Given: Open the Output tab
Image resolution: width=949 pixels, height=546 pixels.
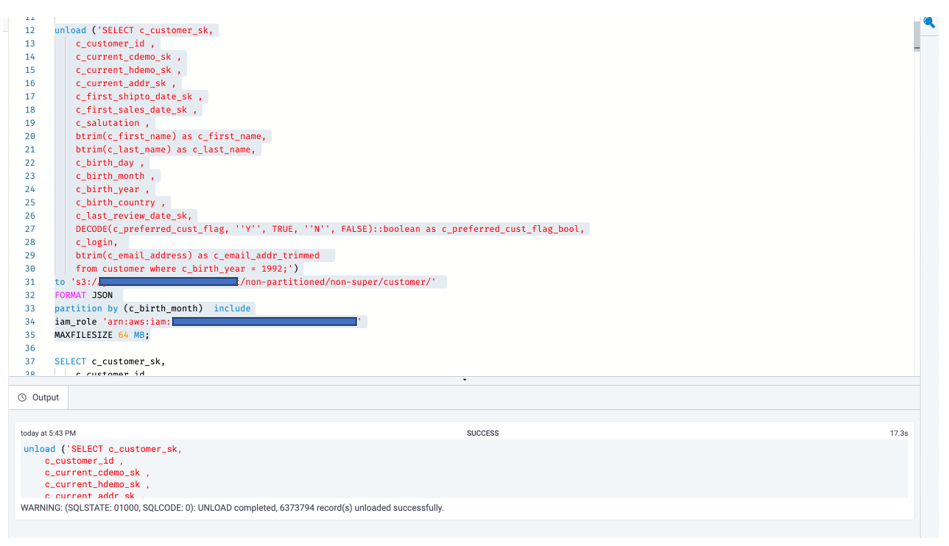Looking at the screenshot, I should click(x=39, y=398).
